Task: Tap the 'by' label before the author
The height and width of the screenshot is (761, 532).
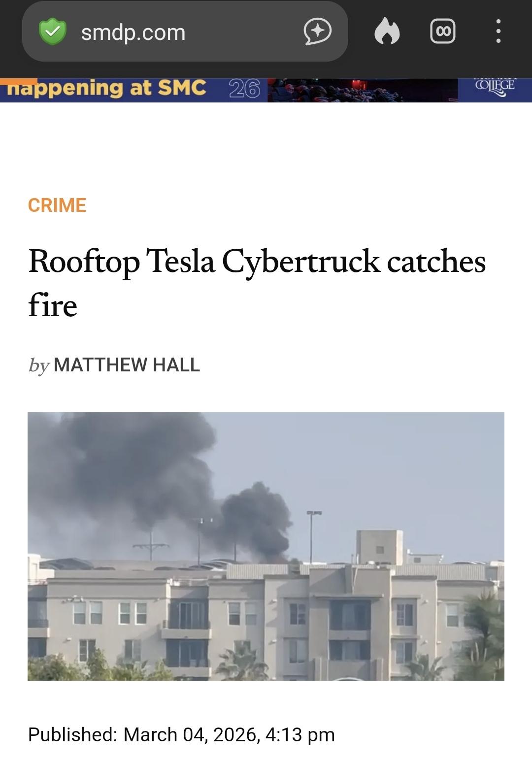Action: click(39, 365)
